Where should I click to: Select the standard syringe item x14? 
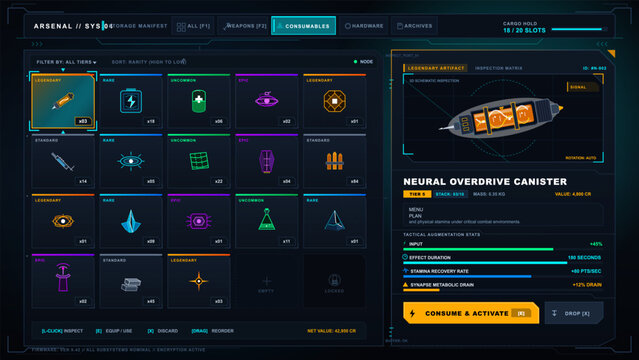pyautogui.click(x=63, y=161)
